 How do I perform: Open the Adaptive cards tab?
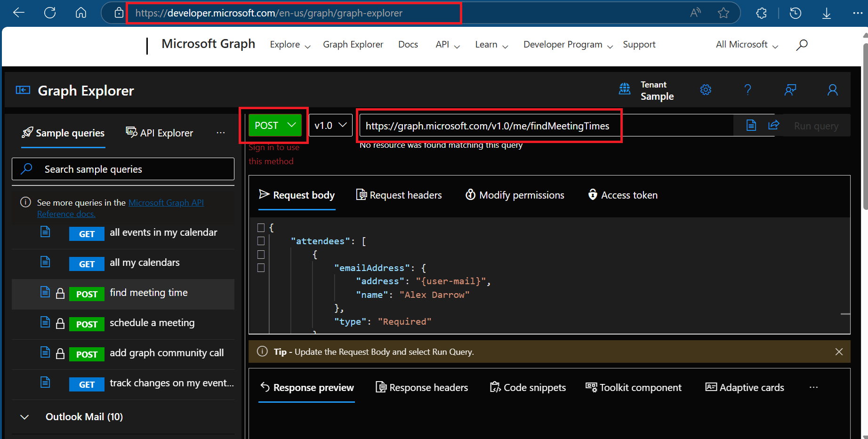[745, 387]
